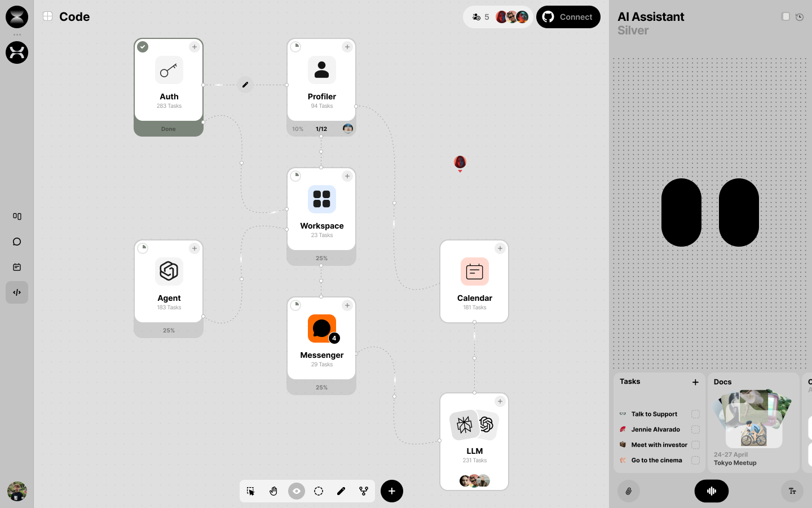The image size is (812, 508).
Task: Select the branch connector tool
Action: click(x=364, y=491)
